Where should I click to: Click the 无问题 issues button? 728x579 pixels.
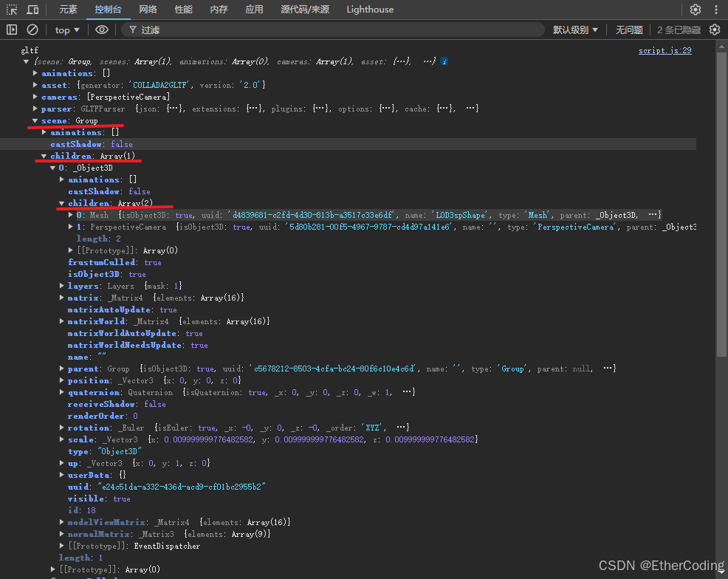point(629,30)
